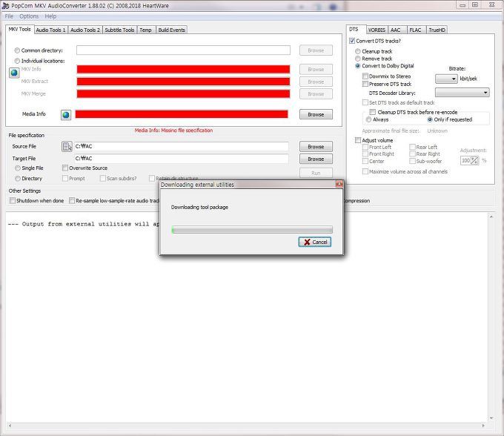The width and height of the screenshot is (504, 436).
Task: Check the Overwrite Source box
Action: 65,168
